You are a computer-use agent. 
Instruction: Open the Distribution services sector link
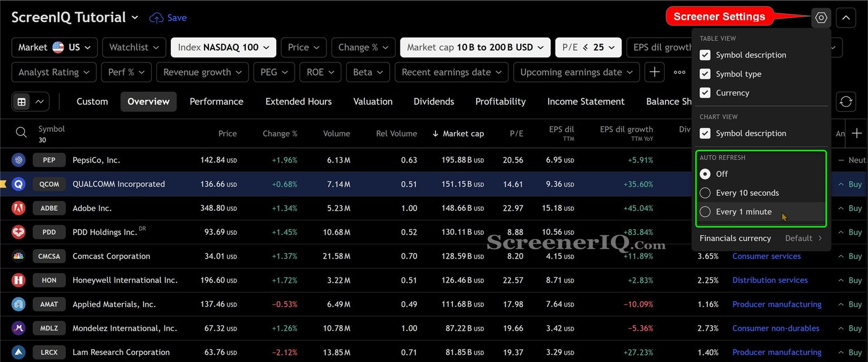[x=770, y=280]
